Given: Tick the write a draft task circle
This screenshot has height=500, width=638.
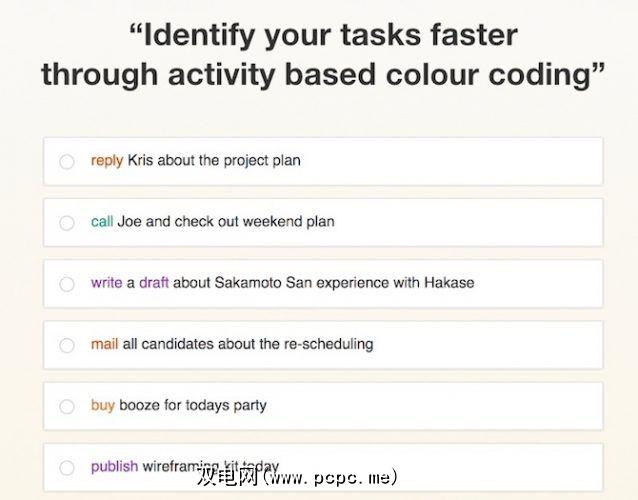Looking at the screenshot, I should (67, 284).
